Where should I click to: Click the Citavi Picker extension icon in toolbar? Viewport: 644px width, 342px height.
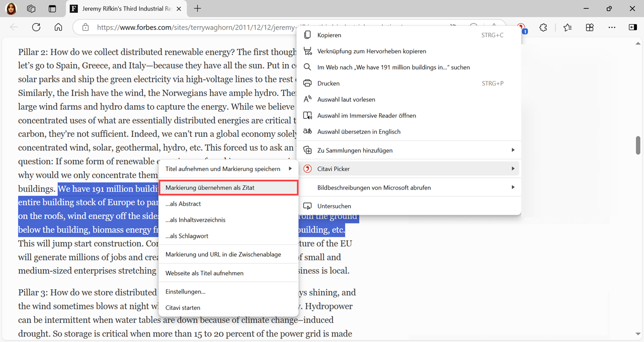521,28
